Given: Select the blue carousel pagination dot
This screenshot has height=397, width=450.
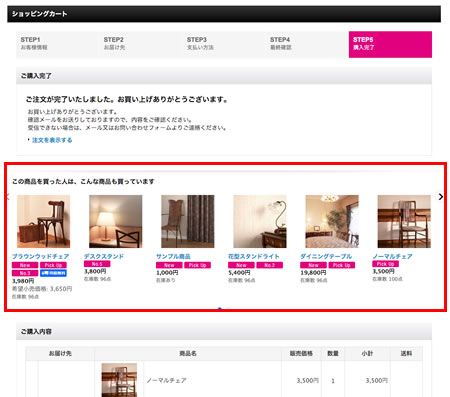Looking at the screenshot, I should 219,308.
